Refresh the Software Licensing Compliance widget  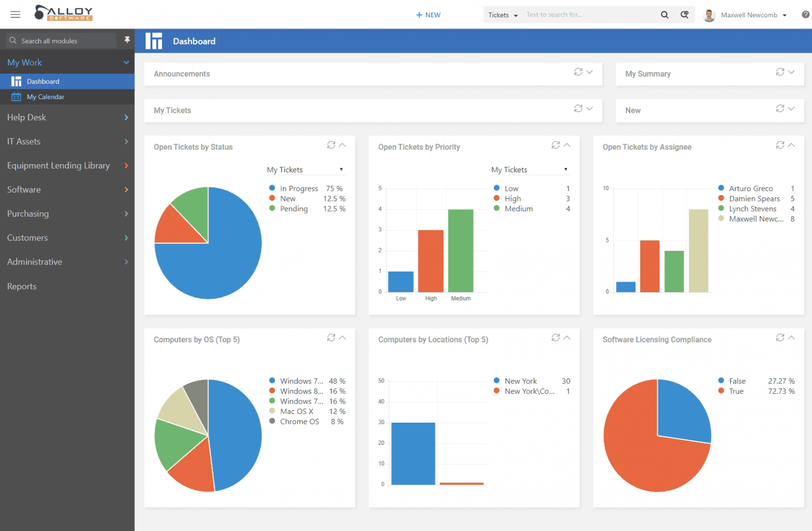pyautogui.click(x=780, y=337)
